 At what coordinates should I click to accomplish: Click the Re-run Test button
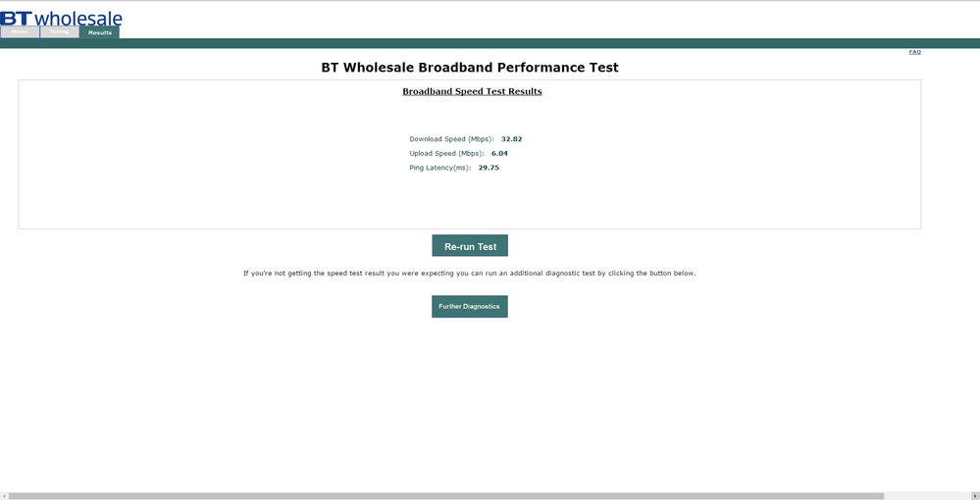pyautogui.click(x=470, y=246)
